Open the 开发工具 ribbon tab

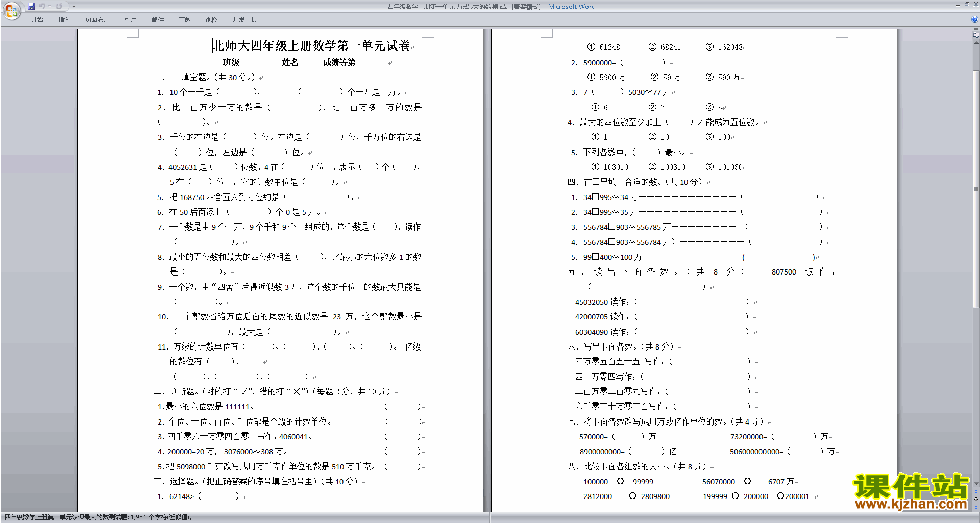[245, 20]
